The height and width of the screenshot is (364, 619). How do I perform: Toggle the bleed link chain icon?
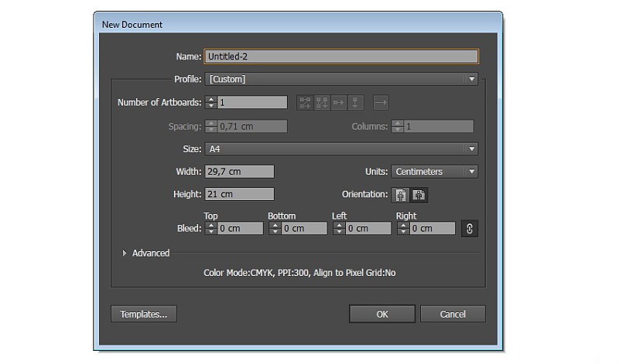pos(469,228)
